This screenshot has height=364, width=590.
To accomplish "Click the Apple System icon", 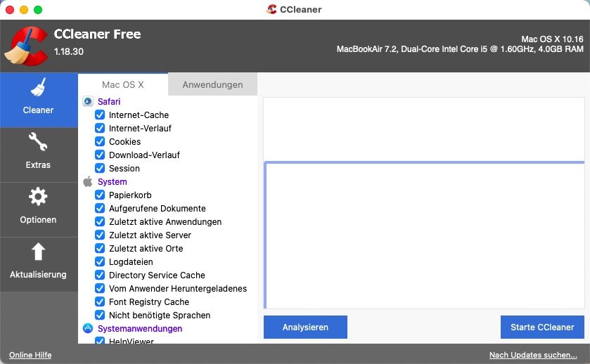I will [x=88, y=181].
